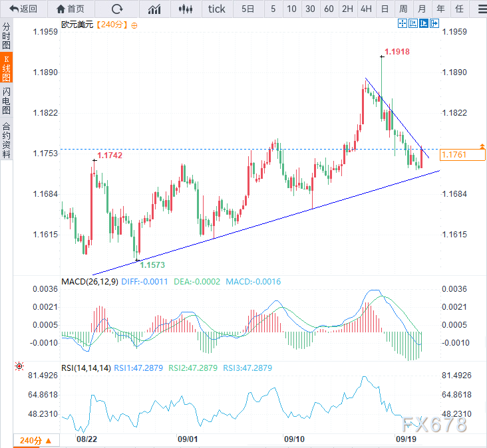Open the 合约资料 side tab
The height and width of the screenshot is (448, 487).
pos(7,140)
